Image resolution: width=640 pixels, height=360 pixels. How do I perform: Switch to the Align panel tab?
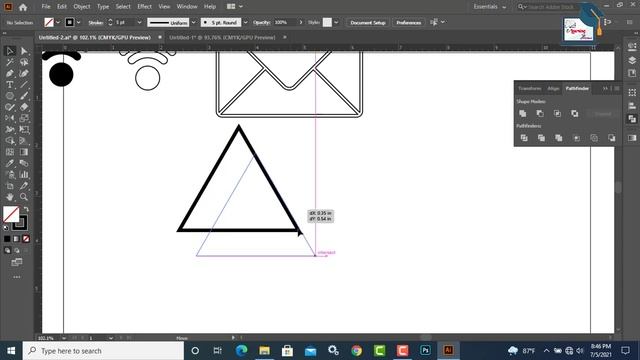click(x=553, y=88)
